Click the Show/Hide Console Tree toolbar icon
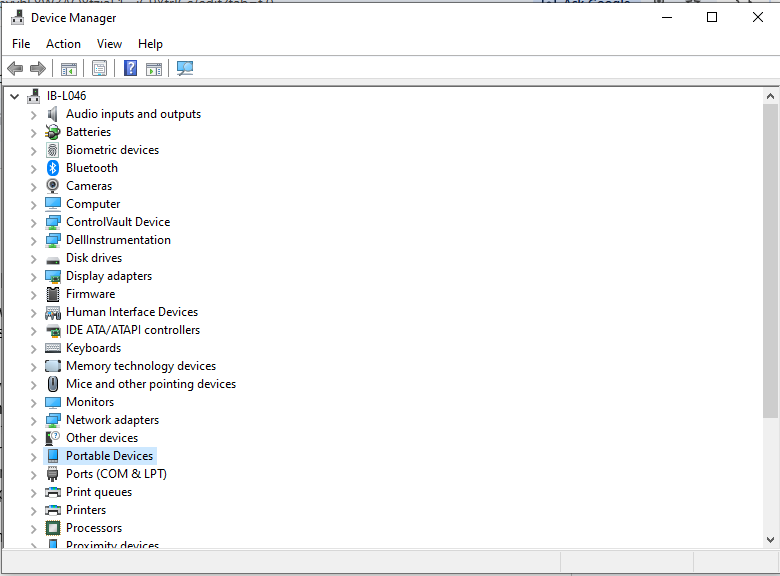The width and height of the screenshot is (780, 576). 69,69
